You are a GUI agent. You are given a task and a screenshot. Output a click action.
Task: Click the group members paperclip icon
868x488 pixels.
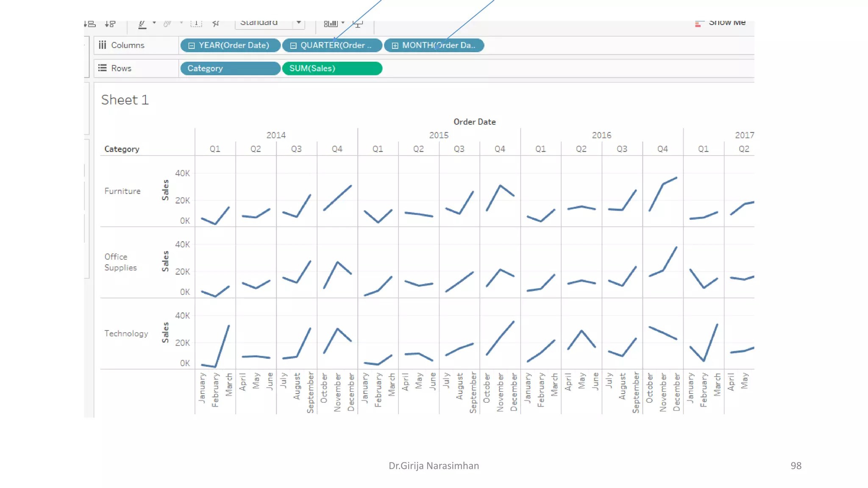167,24
